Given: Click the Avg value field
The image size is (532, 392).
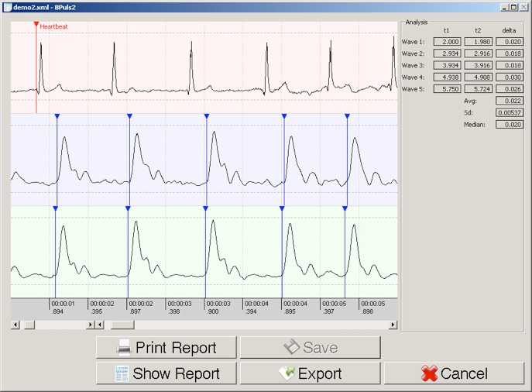Looking at the screenshot, I should coord(509,101).
